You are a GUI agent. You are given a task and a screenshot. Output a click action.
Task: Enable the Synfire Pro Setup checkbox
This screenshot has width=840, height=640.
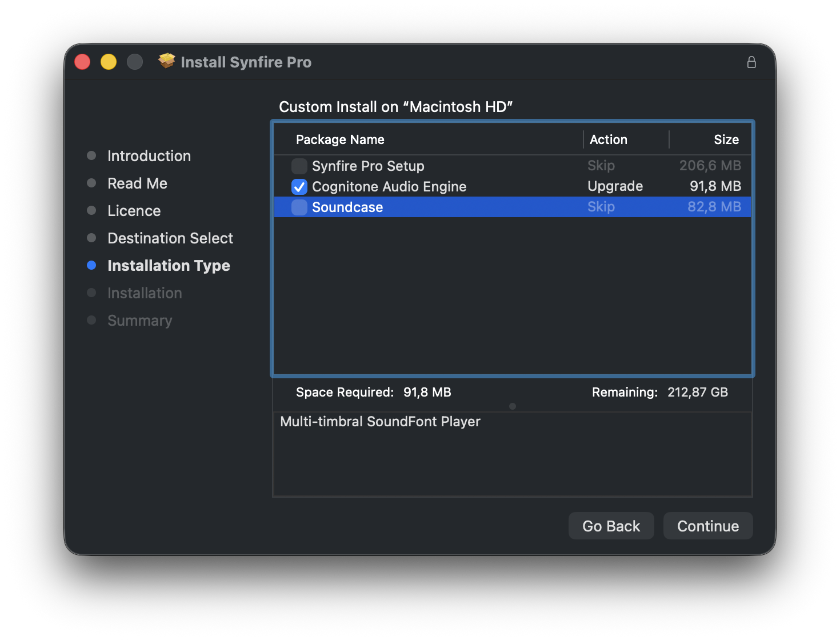(x=299, y=166)
